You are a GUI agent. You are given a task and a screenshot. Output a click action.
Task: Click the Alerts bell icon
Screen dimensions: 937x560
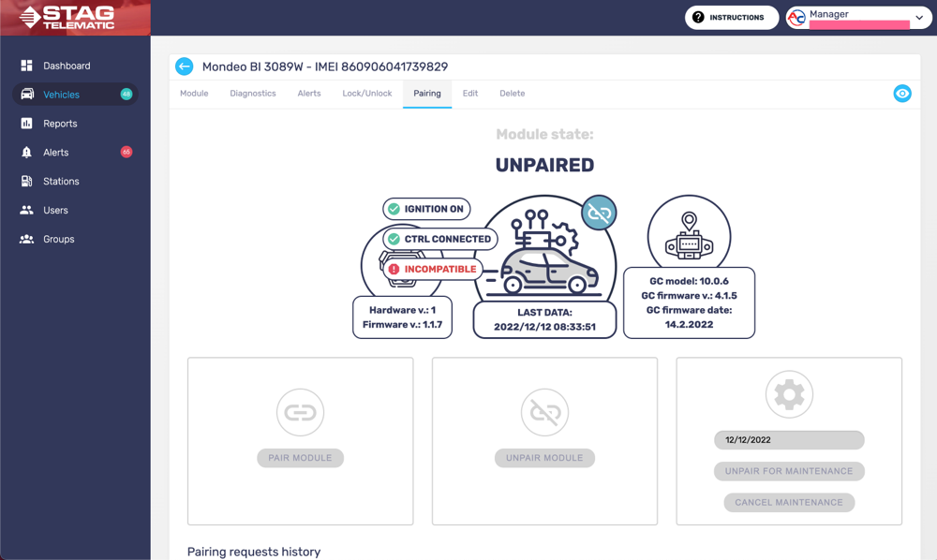click(26, 153)
